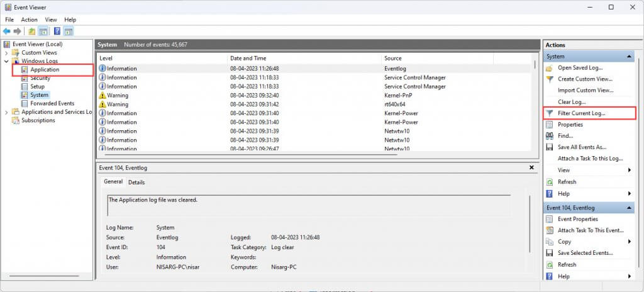Image resolution: width=644 pixels, height=292 pixels.
Task: Click the Subscriptions icon in the tree
Action: [x=16, y=120]
